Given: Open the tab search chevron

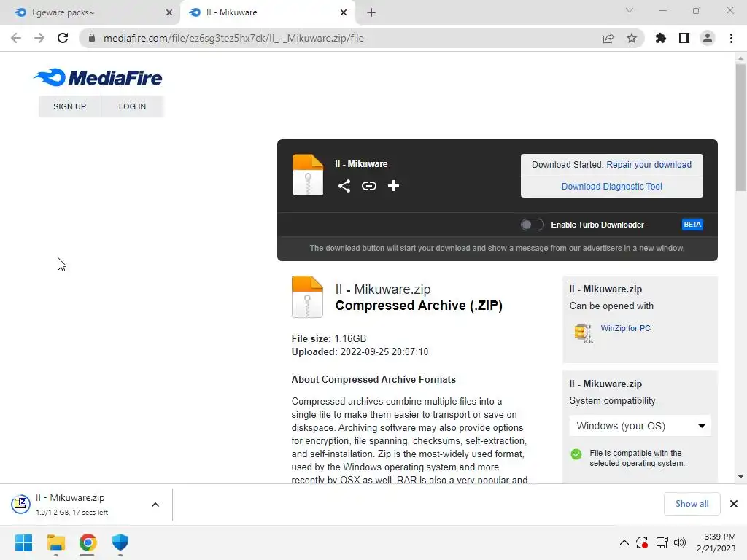Looking at the screenshot, I should 630,10.
